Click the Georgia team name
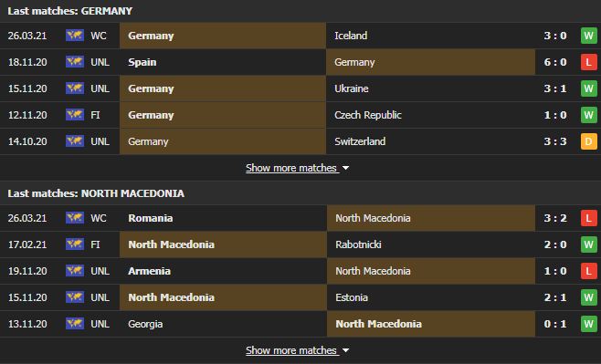 [x=145, y=324]
